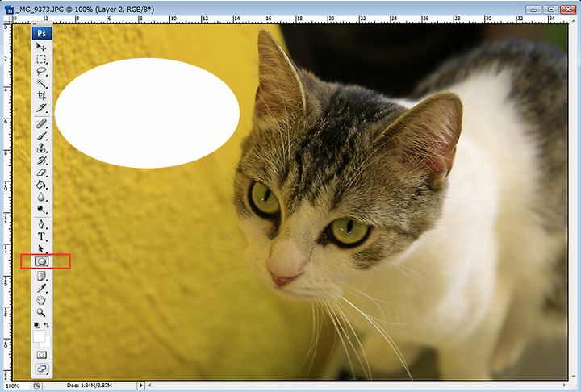This screenshot has height=392, width=581.
Task: Select the Slice tool
Action: tap(41, 108)
